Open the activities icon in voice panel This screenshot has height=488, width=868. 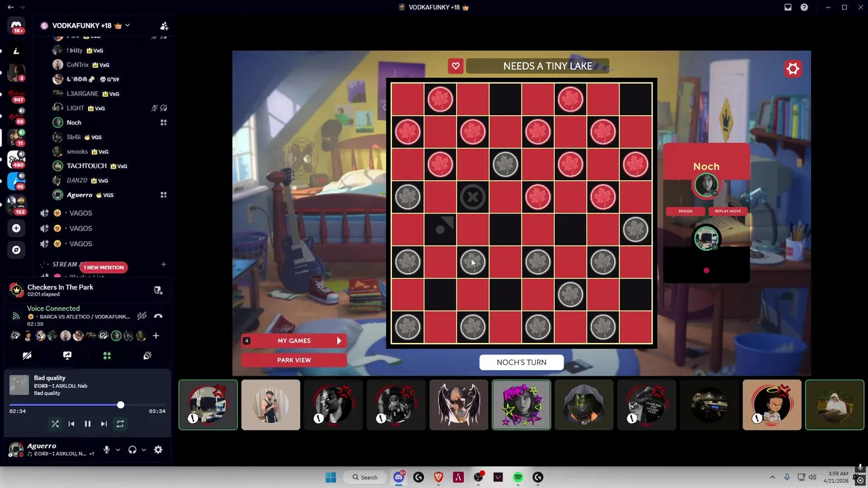[x=106, y=355]
